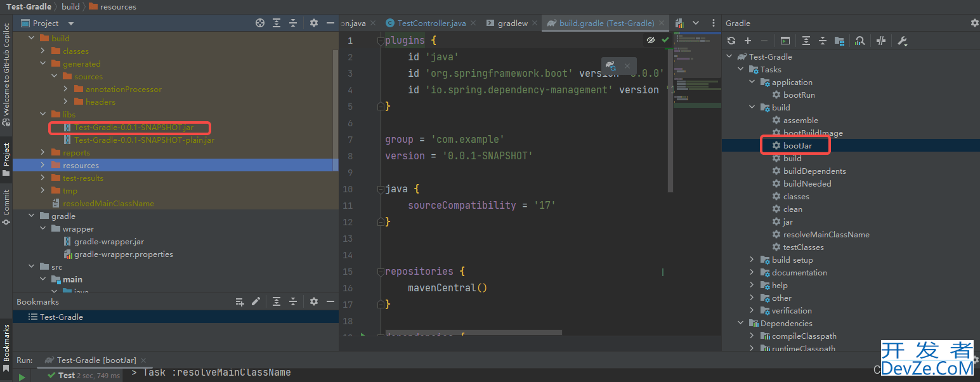Open the Project view selector dropdown

pyautogui.click(x=71, y=23)
